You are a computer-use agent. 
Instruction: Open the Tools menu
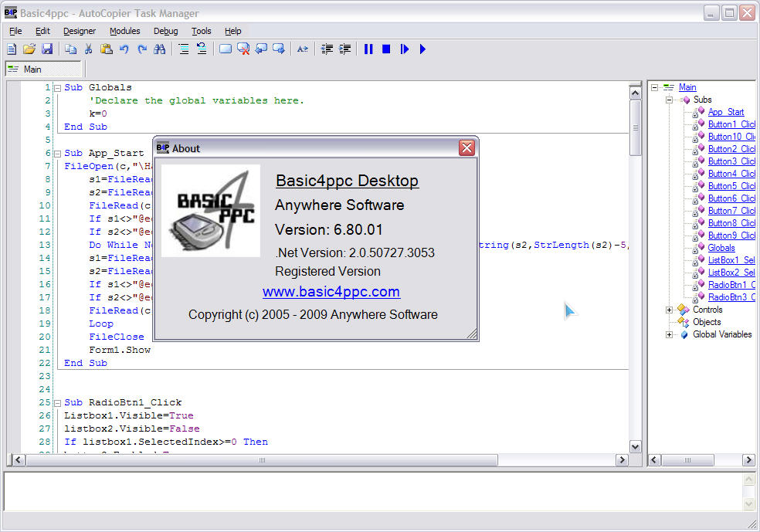pyautogui.click(x=201, y=31)
